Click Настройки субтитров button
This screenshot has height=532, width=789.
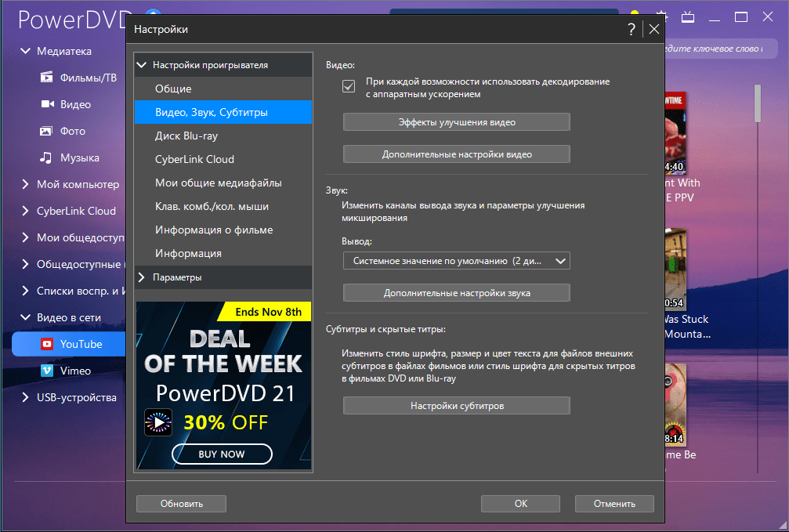(456, 406)
